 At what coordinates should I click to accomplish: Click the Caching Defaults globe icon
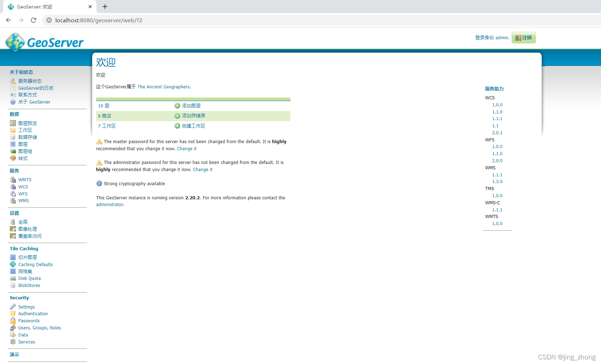pyautogui.click(x=13, y=264)
